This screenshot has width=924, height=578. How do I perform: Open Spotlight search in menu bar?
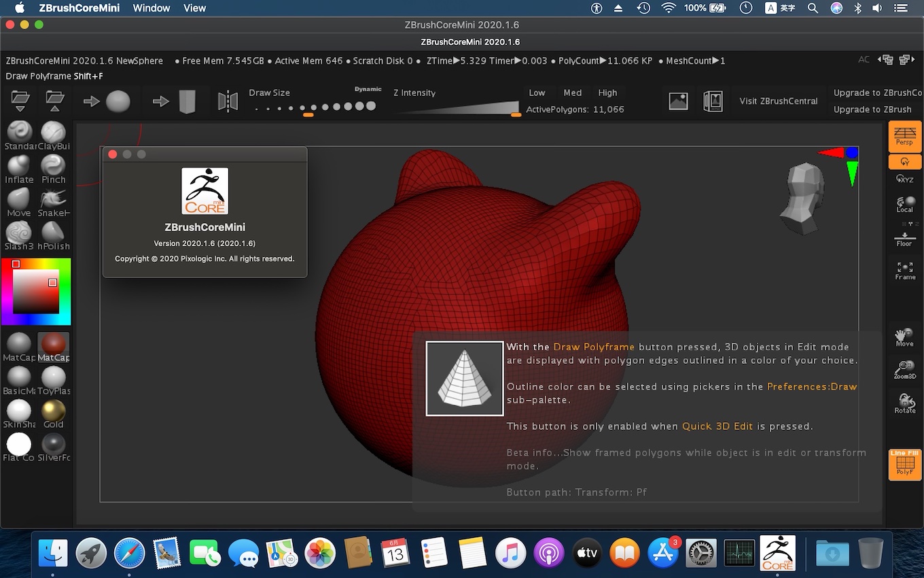click(813, 8)
